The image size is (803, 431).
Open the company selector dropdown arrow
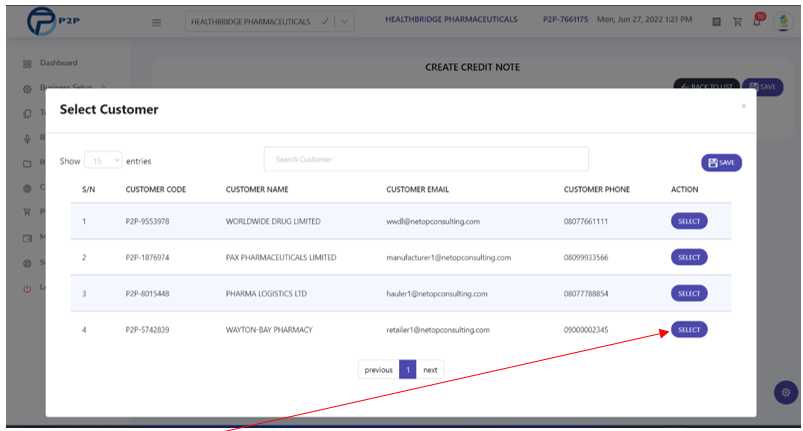point(344,21)
